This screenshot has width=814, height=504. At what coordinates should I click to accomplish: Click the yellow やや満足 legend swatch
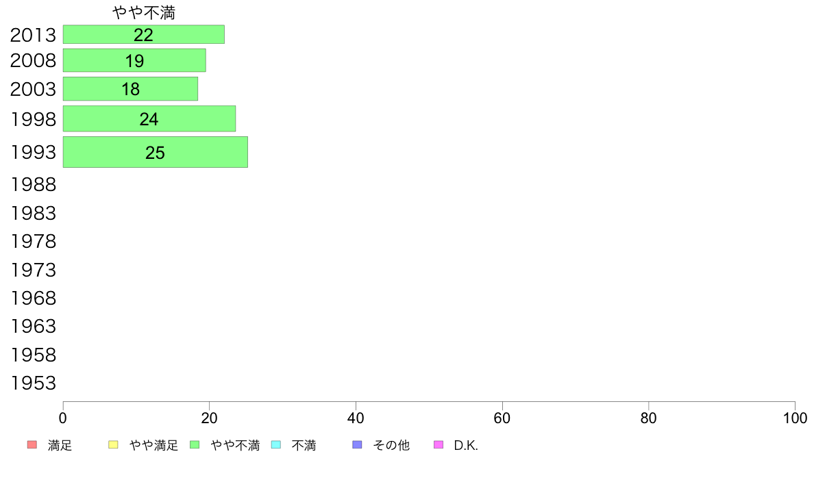[113, 445]
